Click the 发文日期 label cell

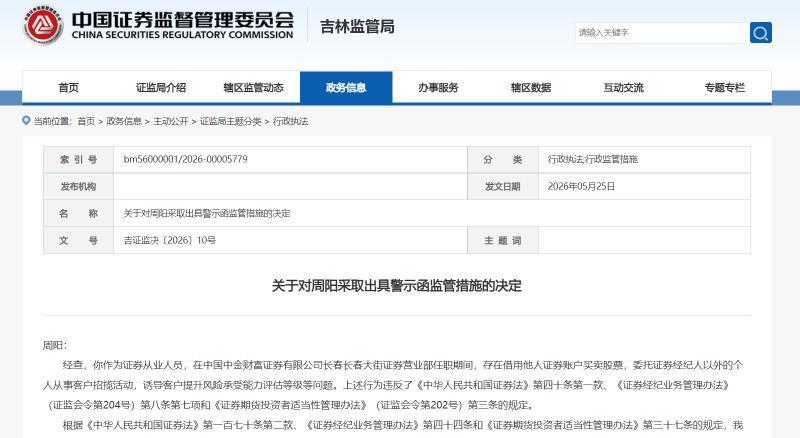tap(503, 186)
